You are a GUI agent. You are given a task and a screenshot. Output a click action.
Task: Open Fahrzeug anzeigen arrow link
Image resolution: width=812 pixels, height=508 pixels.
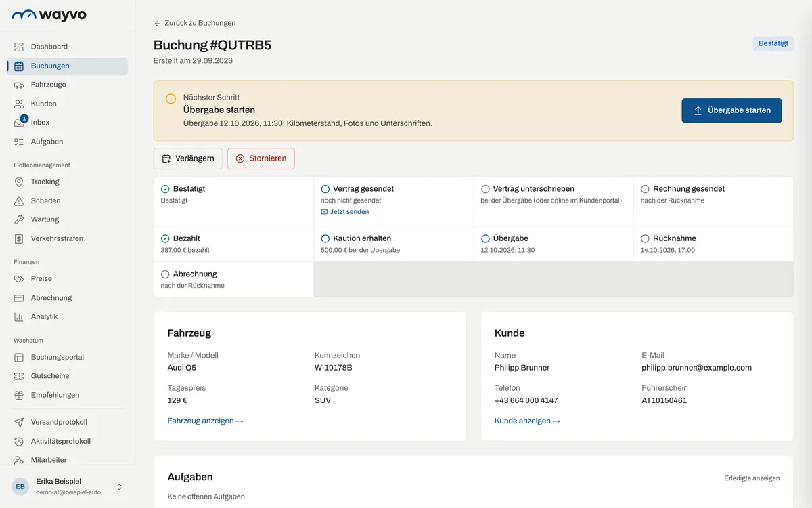(x=205, y=421)
